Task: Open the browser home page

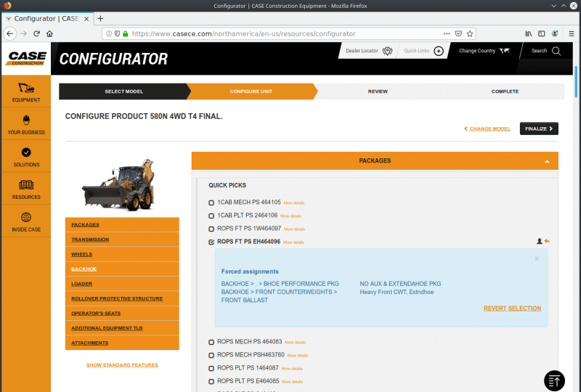Action: pos(49,33)
